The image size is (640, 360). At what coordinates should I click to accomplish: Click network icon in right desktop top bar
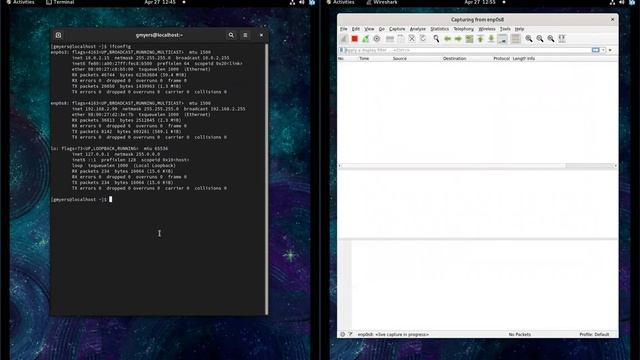pyautogui.click(x=612, y=2)
